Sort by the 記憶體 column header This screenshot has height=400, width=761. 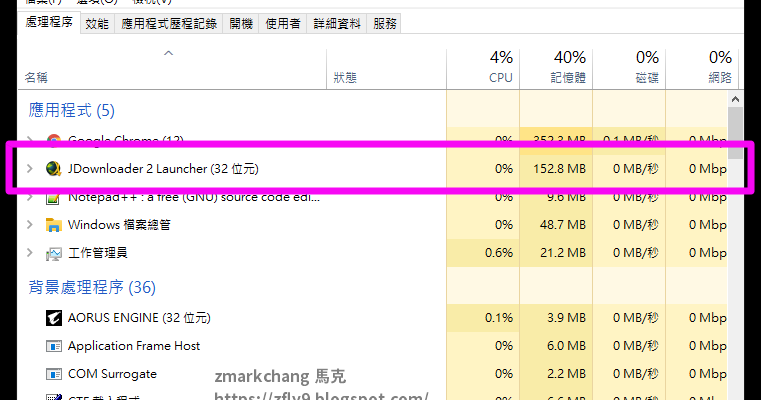coord(556,69)
